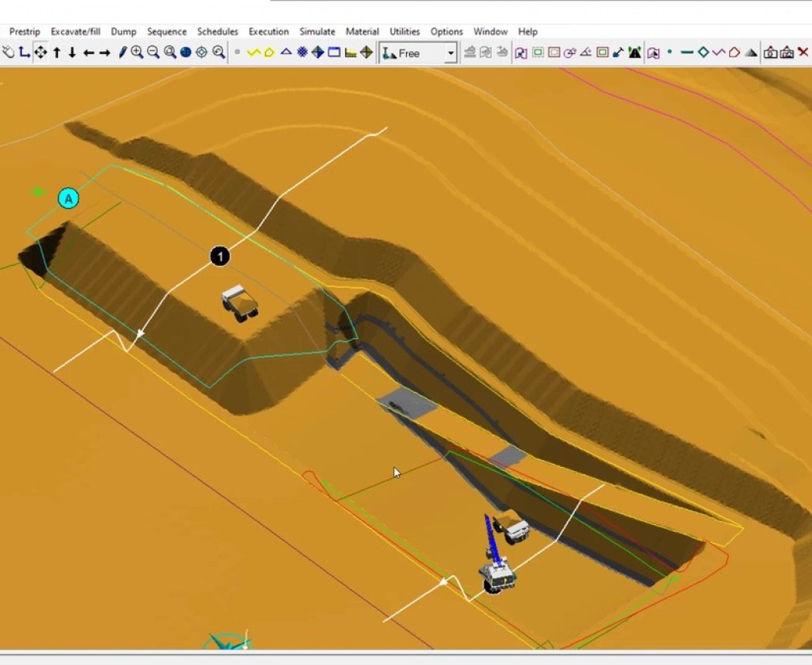Select the four-way pan tool
The image size is (812, 665).
click(x=40, y=53)
